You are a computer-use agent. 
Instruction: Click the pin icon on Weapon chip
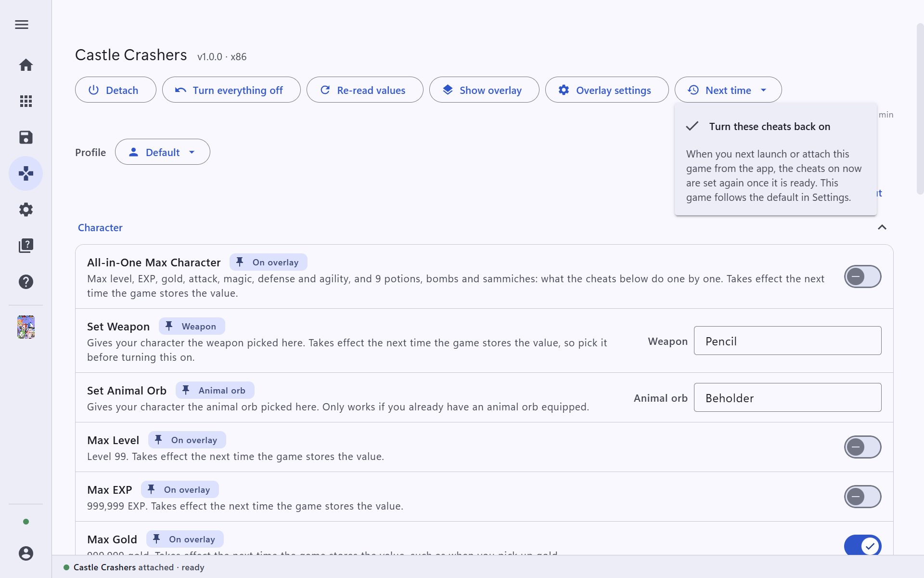(x=169, y=326)
